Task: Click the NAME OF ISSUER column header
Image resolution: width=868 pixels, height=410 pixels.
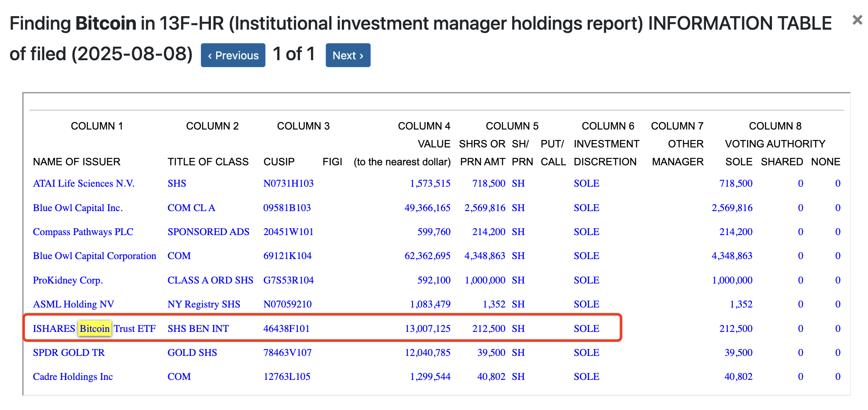Action: 76,162
